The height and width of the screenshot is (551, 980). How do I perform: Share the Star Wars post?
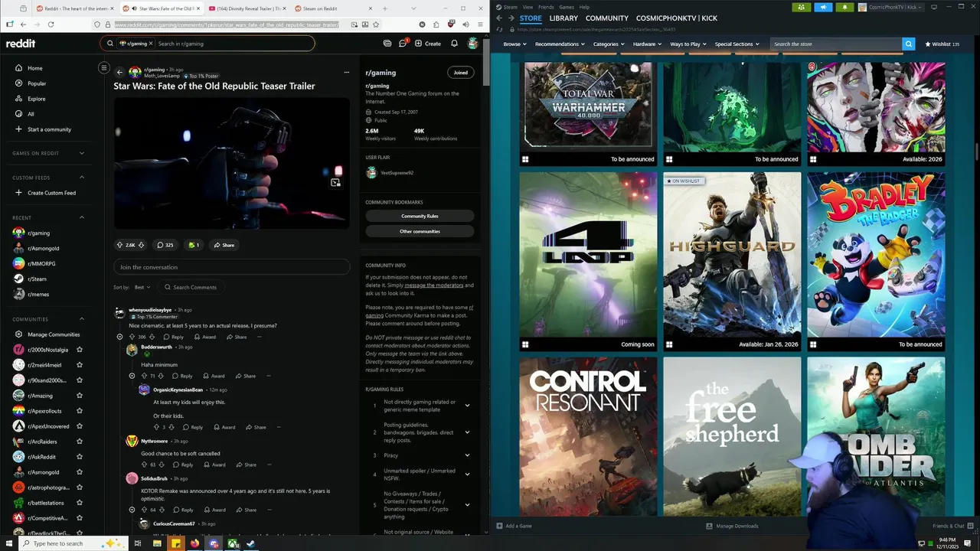tap(224, 245)
